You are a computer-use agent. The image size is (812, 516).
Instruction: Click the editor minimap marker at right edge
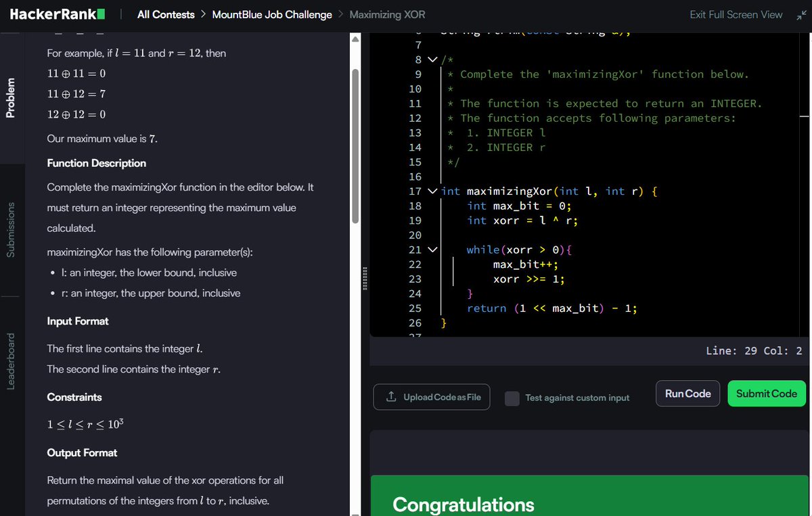coord(805,118)
